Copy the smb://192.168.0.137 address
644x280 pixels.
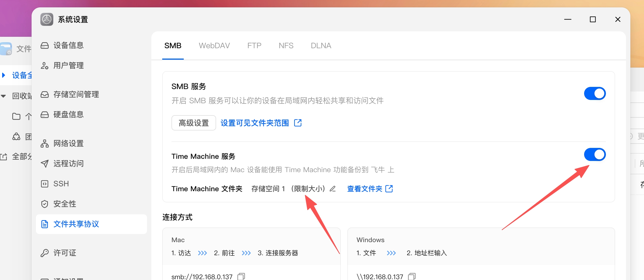(241, 276)
